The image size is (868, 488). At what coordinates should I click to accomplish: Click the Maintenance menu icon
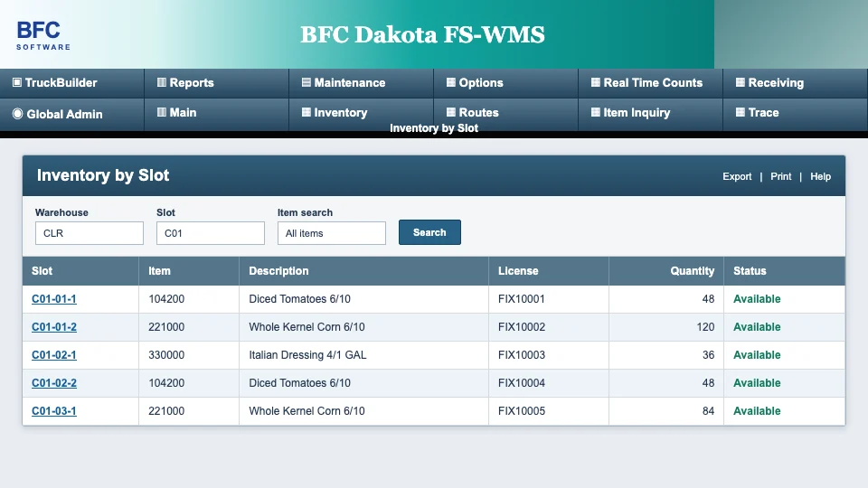tap(307, 82)
